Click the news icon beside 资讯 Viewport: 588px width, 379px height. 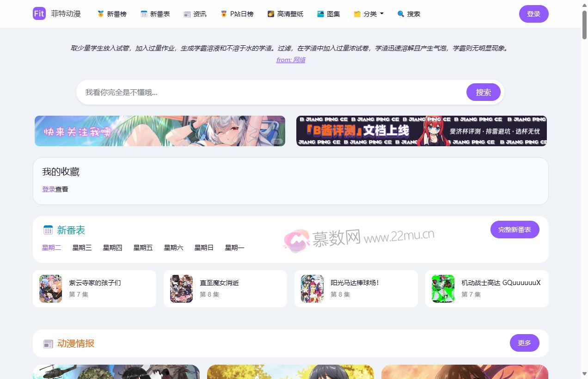click(187, 14)
